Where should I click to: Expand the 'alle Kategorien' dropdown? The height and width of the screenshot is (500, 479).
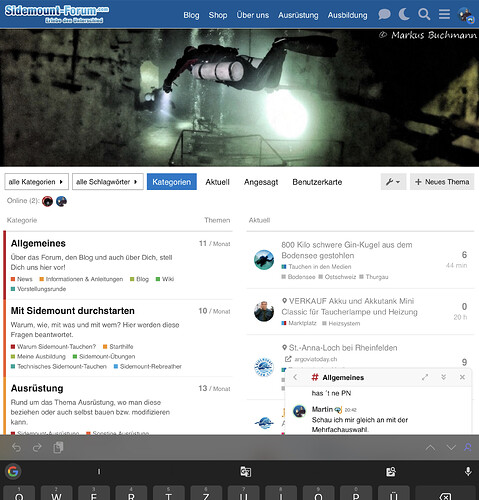point(36,182)
